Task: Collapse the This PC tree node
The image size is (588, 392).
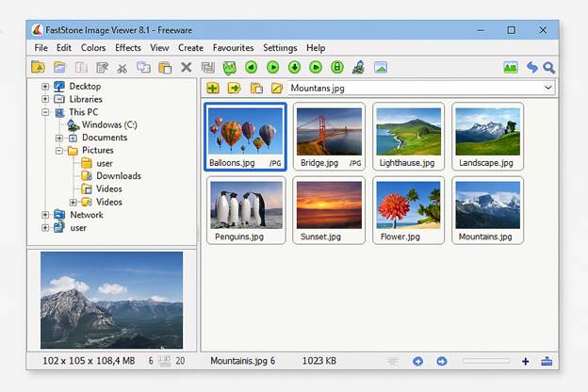Action: pos(44,112)
